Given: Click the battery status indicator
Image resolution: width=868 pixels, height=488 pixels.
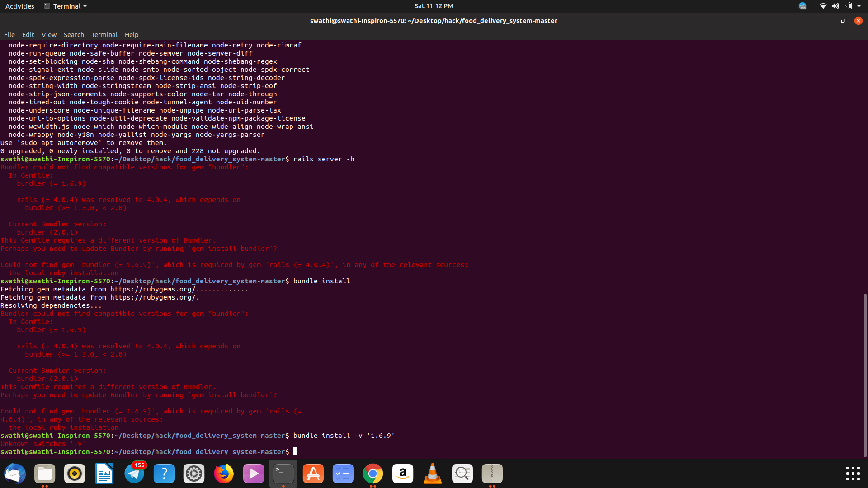Looking at the screenshot, I should tap(849, 6).
